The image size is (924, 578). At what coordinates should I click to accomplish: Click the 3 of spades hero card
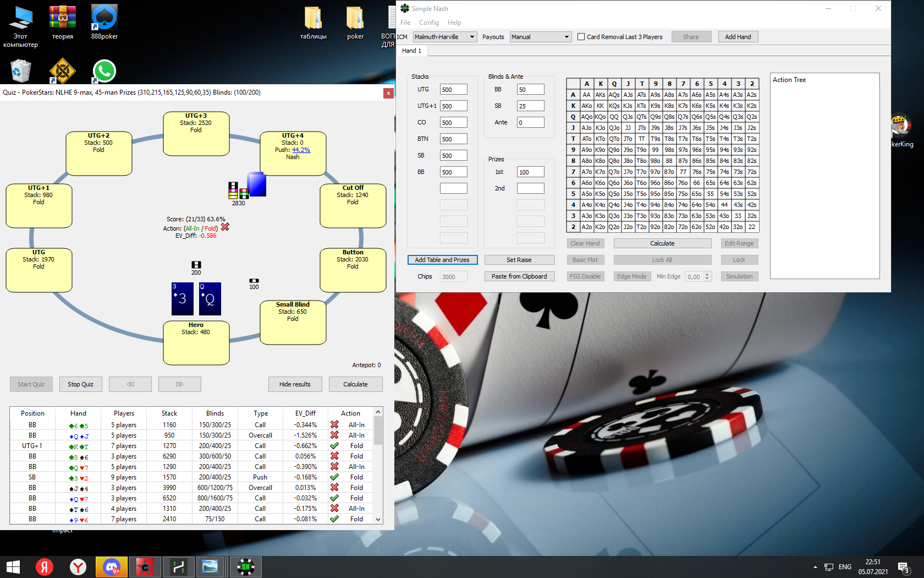click(x=183, y=299)
